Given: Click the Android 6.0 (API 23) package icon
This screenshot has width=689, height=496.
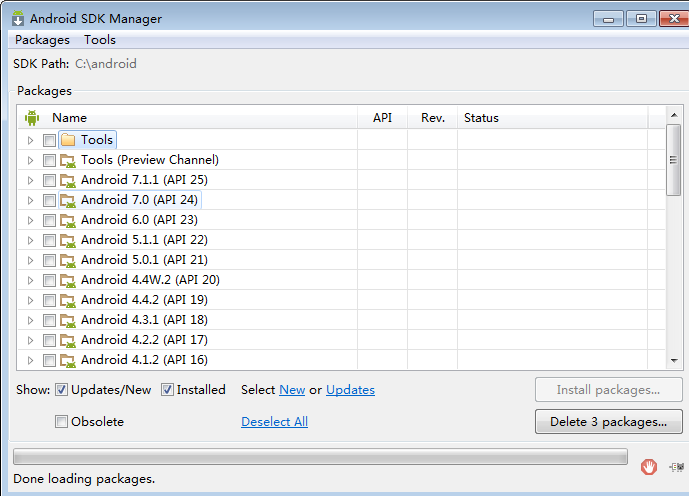Looking at the screenshot, I should pyautogui.click(x=68, y=220).
